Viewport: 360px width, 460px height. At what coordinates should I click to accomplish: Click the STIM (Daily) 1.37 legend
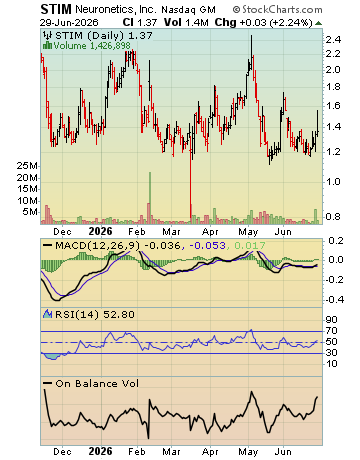[104, 35]
